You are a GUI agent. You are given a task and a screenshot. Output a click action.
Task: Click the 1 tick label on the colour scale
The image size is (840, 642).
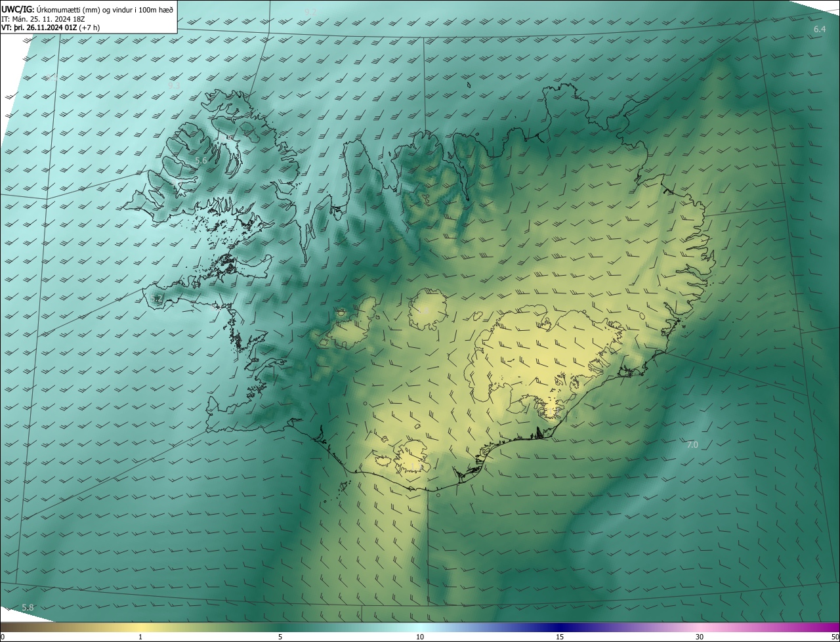[x=140, y=637]
